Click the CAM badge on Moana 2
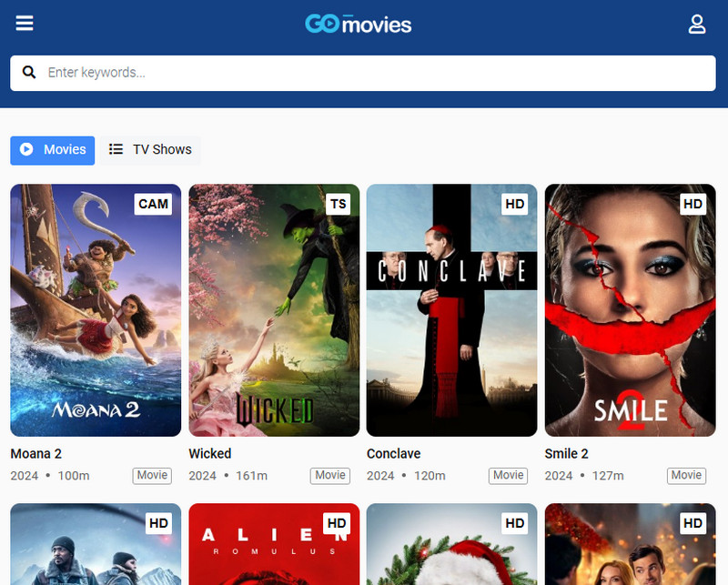Viewport: 728px width, 585px height. 153,204
